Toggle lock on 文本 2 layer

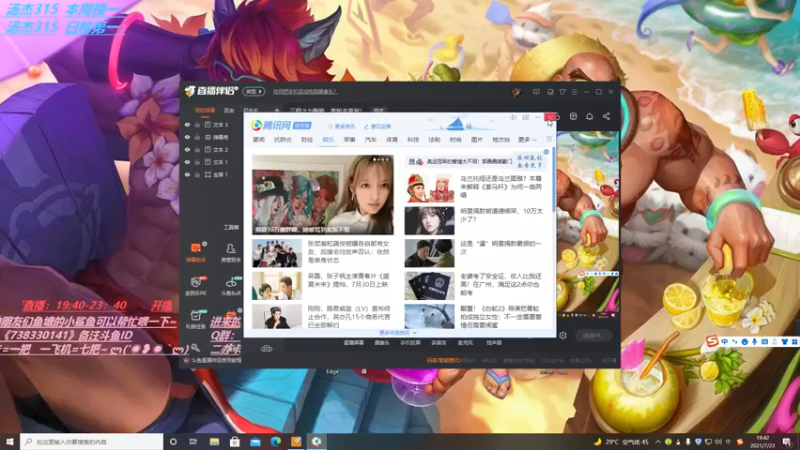click(197, 149)
